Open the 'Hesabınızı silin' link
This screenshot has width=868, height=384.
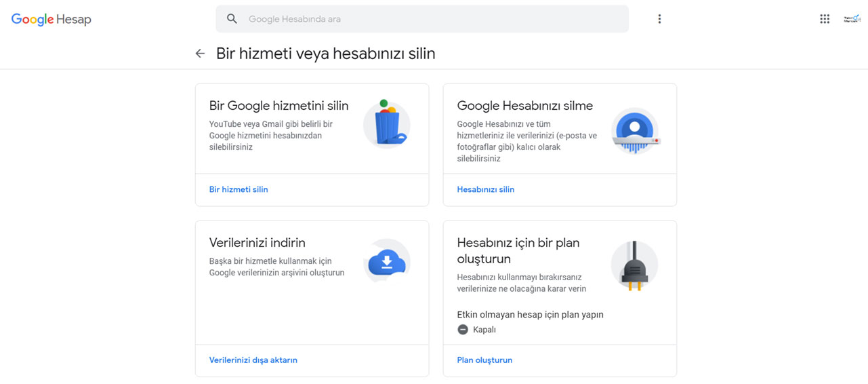[486, 189]
